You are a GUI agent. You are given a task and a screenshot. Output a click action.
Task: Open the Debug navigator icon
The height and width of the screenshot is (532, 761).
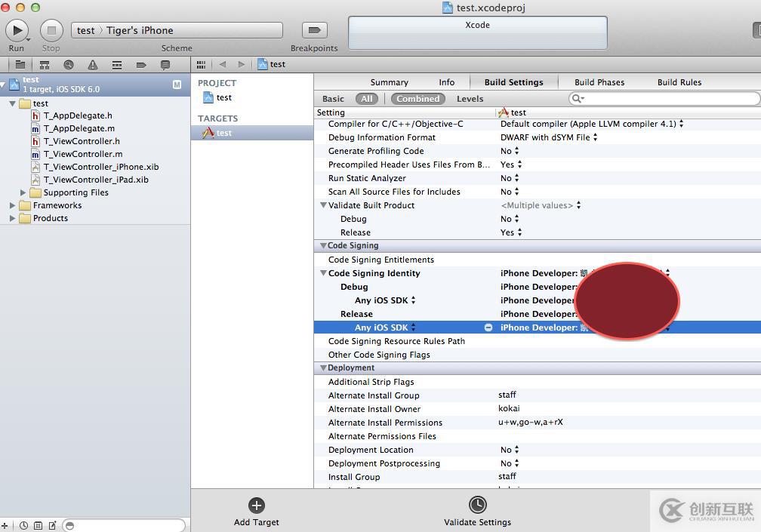[x=117, y=64]
